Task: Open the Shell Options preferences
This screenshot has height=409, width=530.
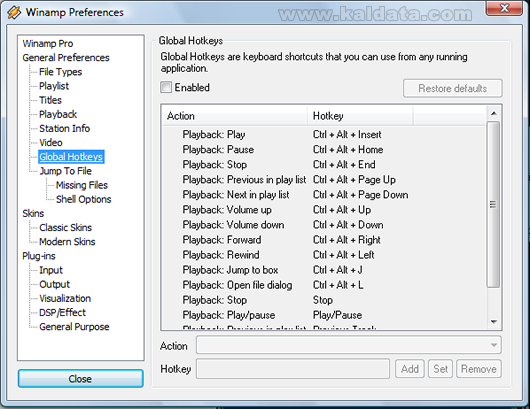Action: 83,199
